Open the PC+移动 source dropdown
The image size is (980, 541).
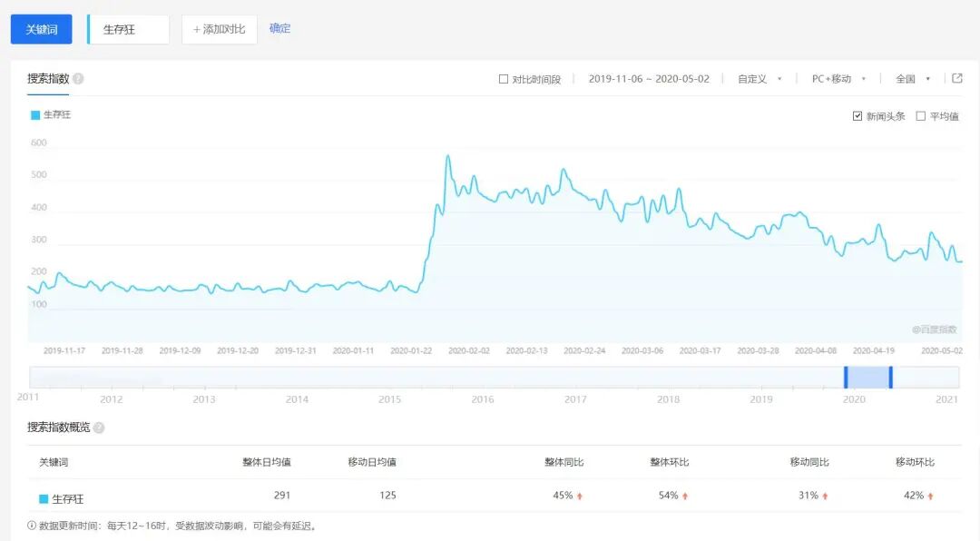pos(838,79)
